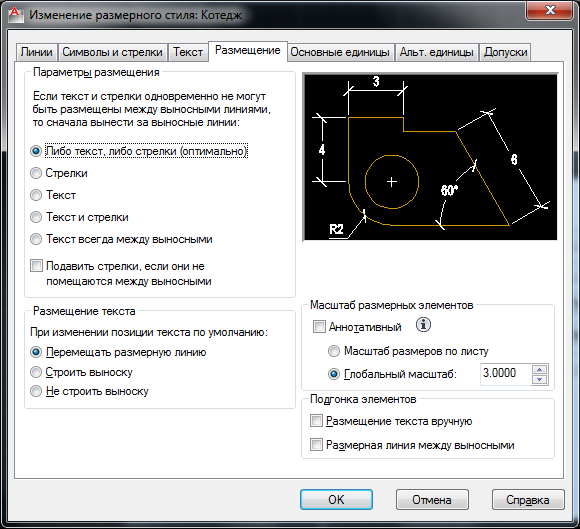Screen dimensions: 580x529
Task: Switch to the Текст tab
Action: [x=188, y=52]
